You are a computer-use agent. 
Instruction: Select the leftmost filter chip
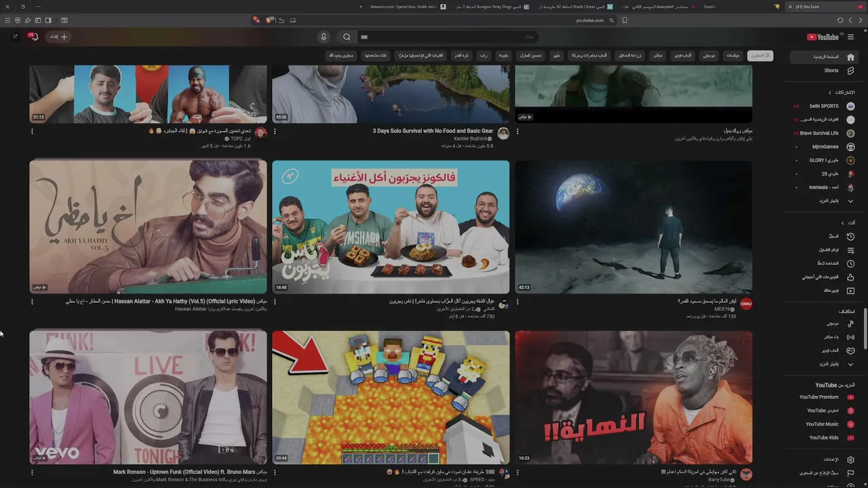[342, 56]
